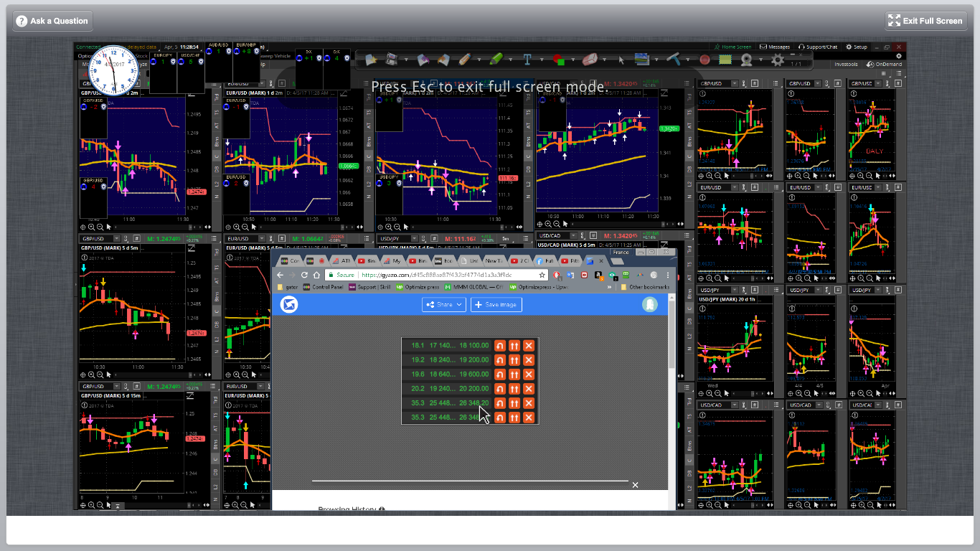Click the Ask a Question button

click(54, 21)
